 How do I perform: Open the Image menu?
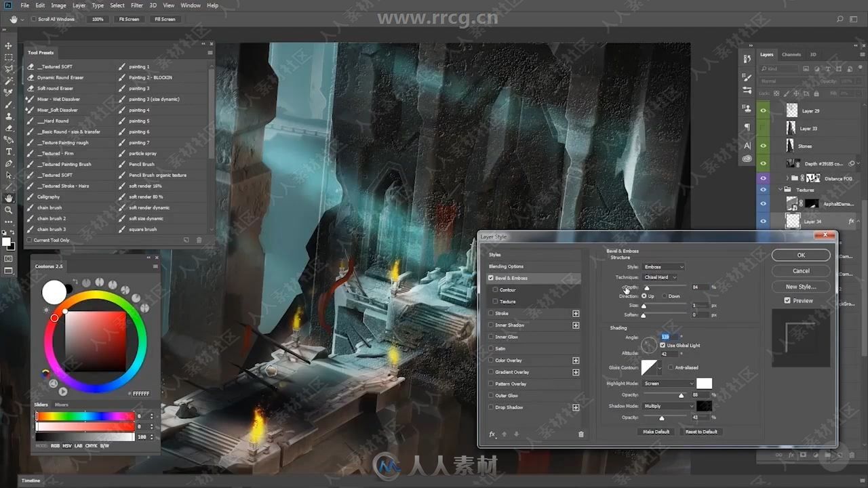(x=58, y=5)
